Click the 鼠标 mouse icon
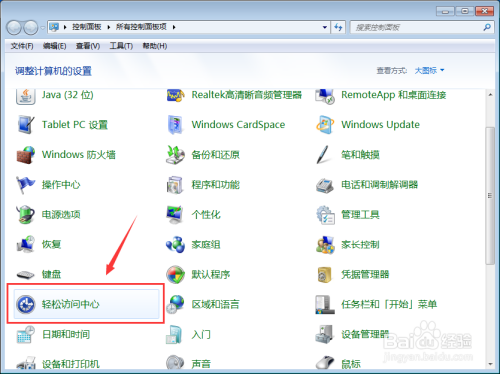 point(325,363)
